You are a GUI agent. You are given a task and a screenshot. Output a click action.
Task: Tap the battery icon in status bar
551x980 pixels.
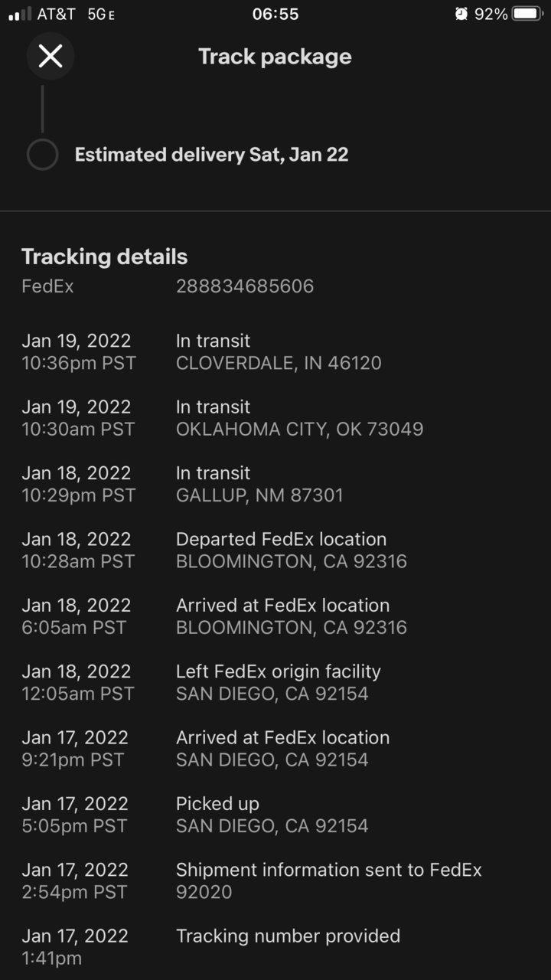coord(527,14)
